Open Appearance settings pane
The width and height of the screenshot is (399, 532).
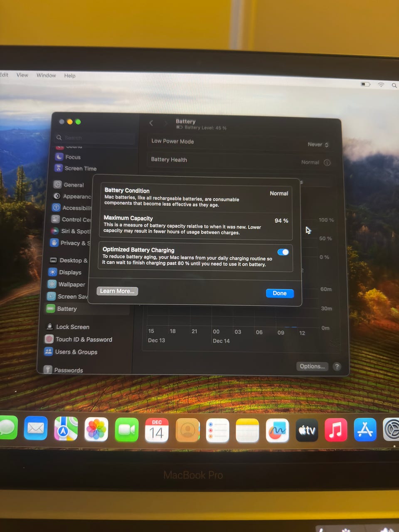[71, 196]
